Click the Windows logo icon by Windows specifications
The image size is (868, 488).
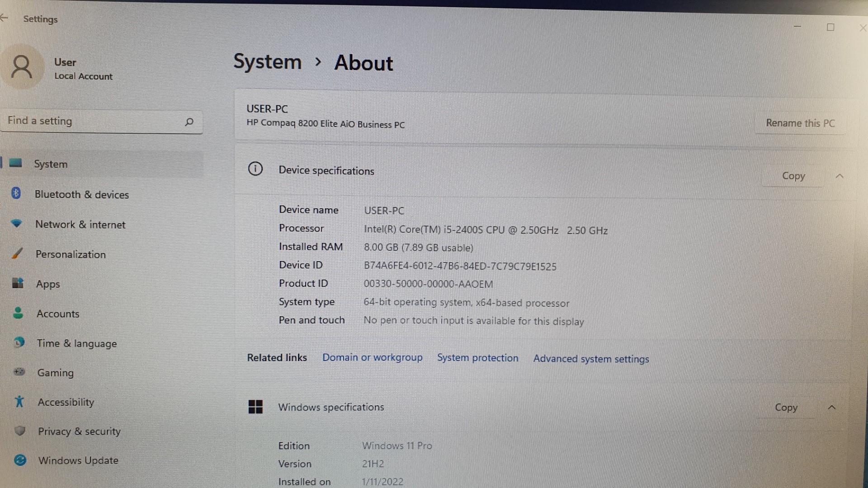point(255,407)
